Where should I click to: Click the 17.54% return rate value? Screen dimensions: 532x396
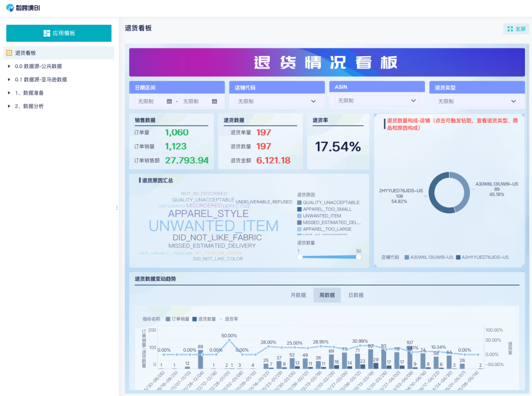pos(338,147)
